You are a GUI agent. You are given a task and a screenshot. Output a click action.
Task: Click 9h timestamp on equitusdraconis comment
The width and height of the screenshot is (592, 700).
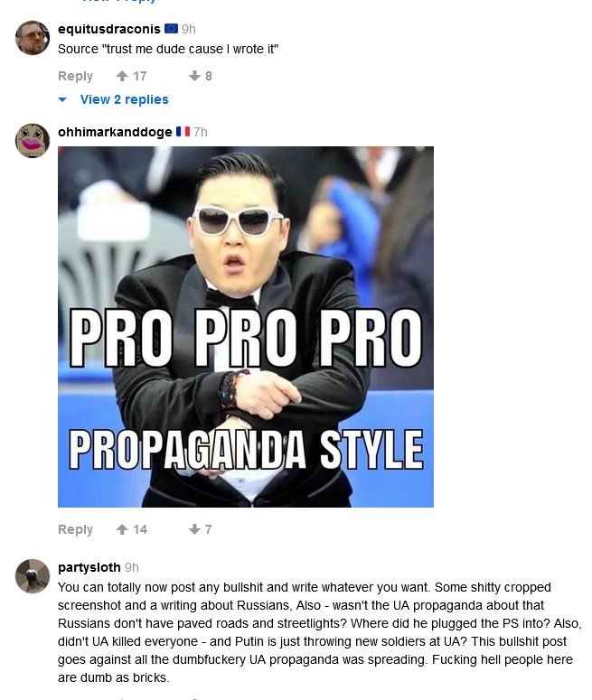point(189,29)
